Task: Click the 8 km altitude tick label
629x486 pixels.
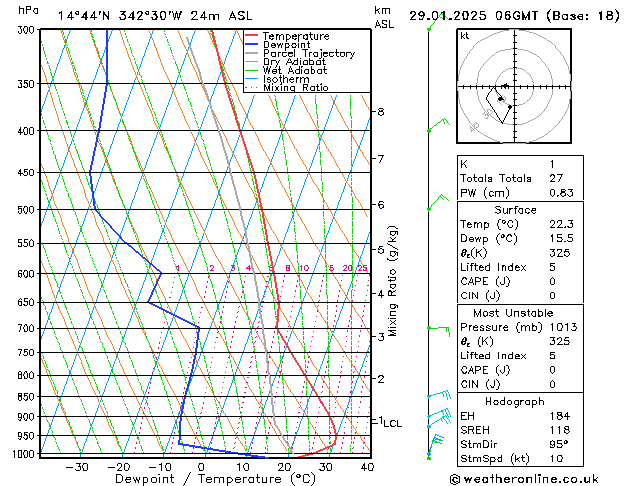Action: point(381,112)
